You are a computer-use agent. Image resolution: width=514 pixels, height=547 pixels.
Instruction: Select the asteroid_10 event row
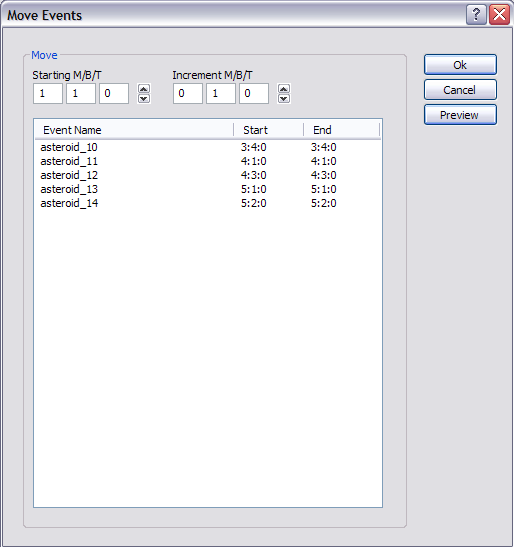click(207, 147)
